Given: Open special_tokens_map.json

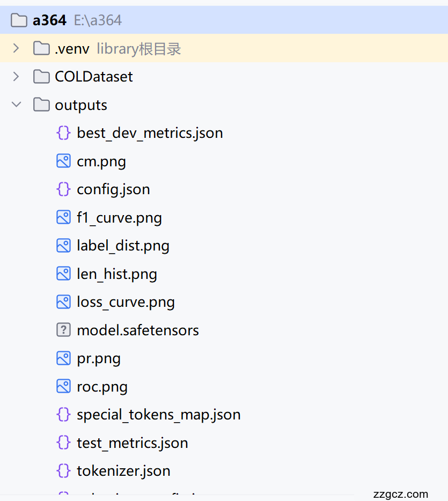Looking at the screenshot, I should click(x=158, y=415).
